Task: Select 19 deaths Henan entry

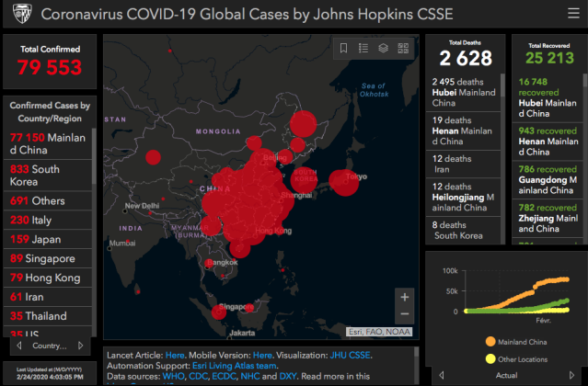Action: [x=463, y=131]
